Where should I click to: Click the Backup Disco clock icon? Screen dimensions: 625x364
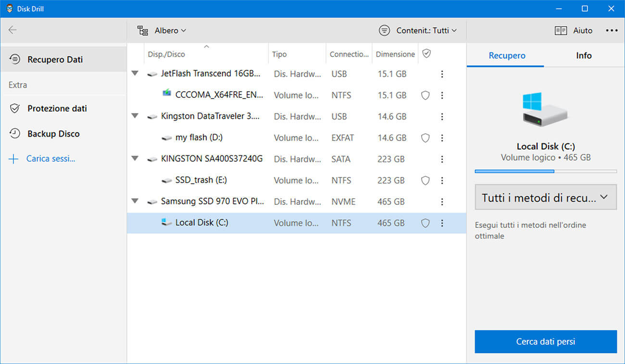coord(15,134)
